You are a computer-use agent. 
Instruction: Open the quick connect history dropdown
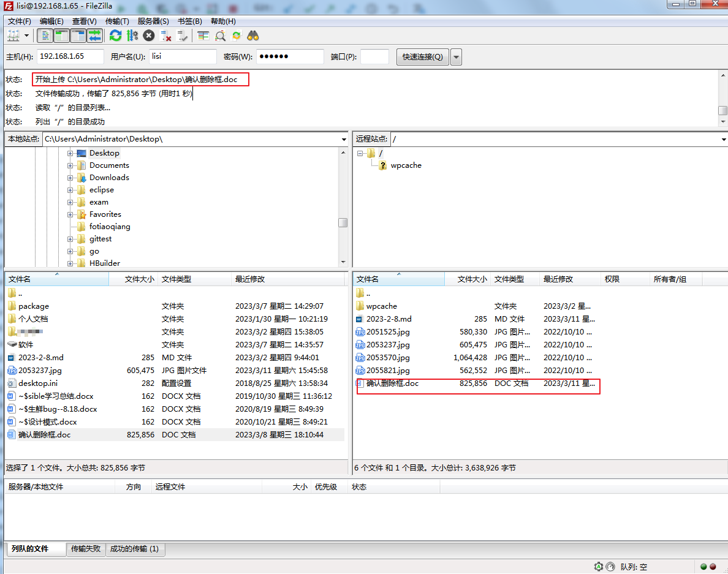(456, 57)
